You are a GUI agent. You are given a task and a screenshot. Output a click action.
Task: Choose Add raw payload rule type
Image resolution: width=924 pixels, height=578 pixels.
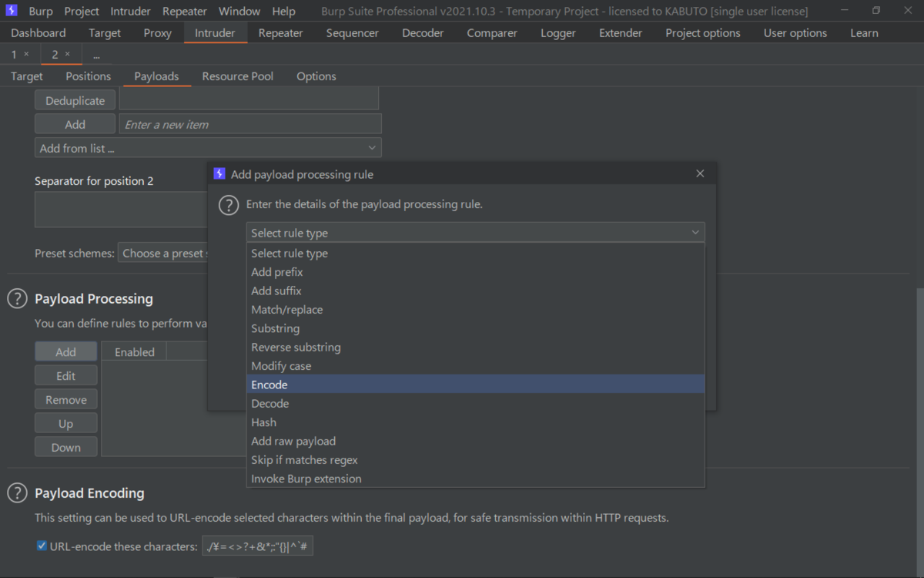tap(475, 441)
